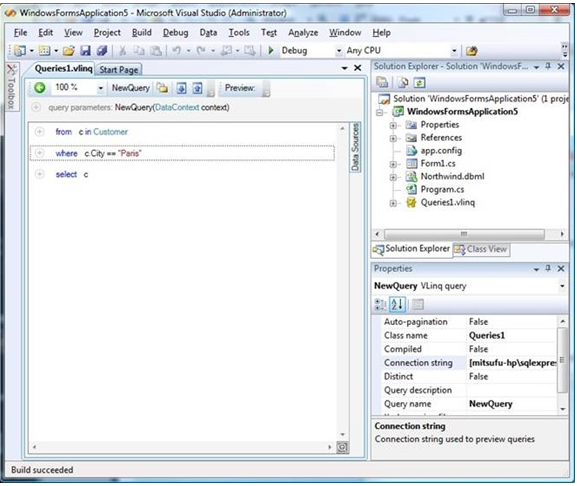Click the move query up icon
The height and width of the screenshot is (486, 577).
(198, 88)
